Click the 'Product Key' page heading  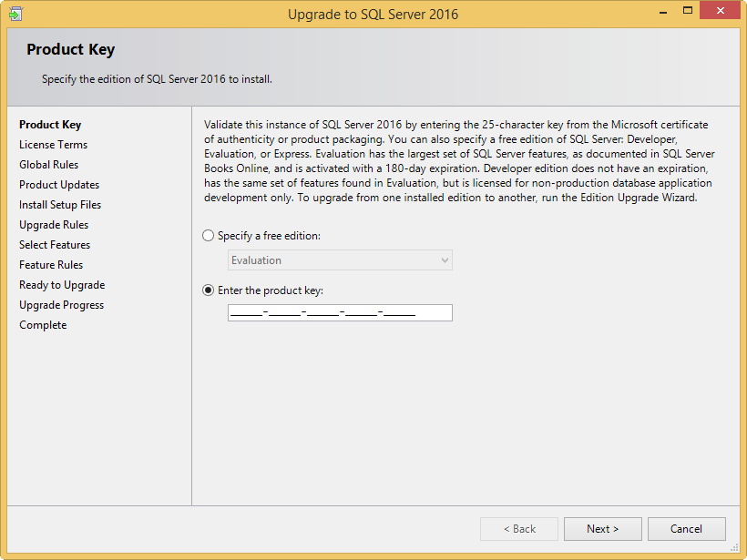tap(70, 49)
